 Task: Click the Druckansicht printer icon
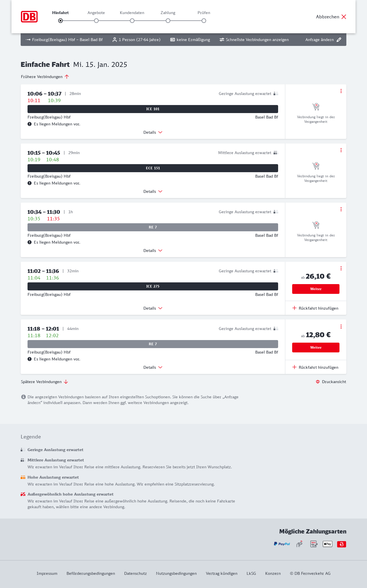click(318, 382)
